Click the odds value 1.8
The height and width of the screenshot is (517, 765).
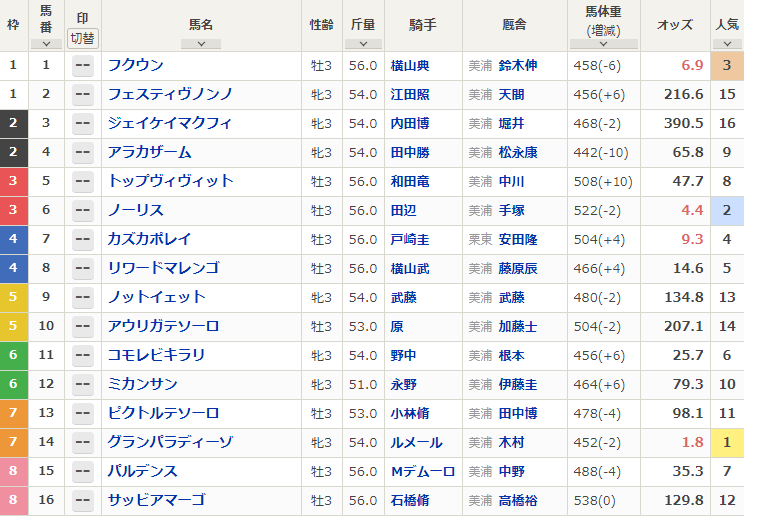pos(692,443)
